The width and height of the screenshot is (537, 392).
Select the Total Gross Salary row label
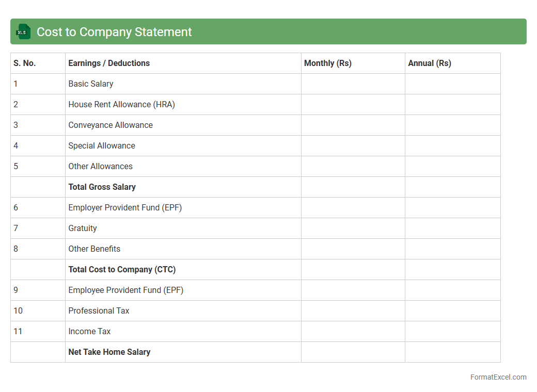pos(183,187)
